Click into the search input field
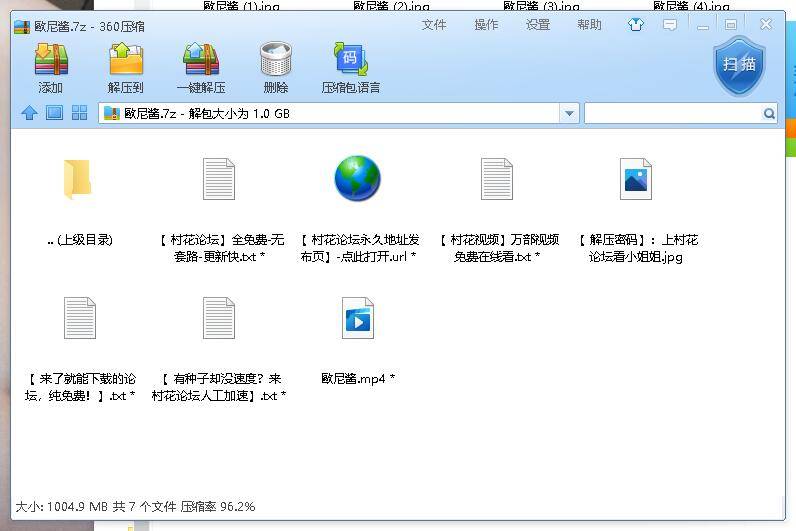796x531 pixels. (672, 114)
